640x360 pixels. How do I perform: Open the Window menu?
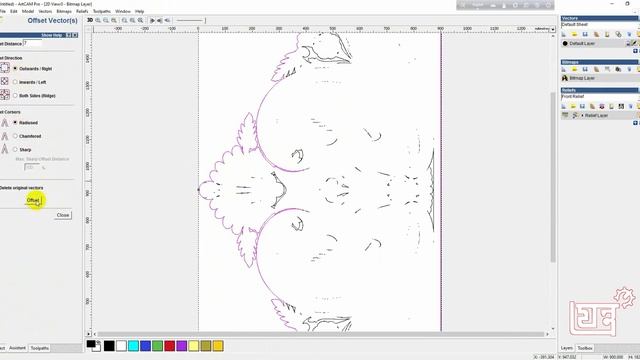point(123,11)
